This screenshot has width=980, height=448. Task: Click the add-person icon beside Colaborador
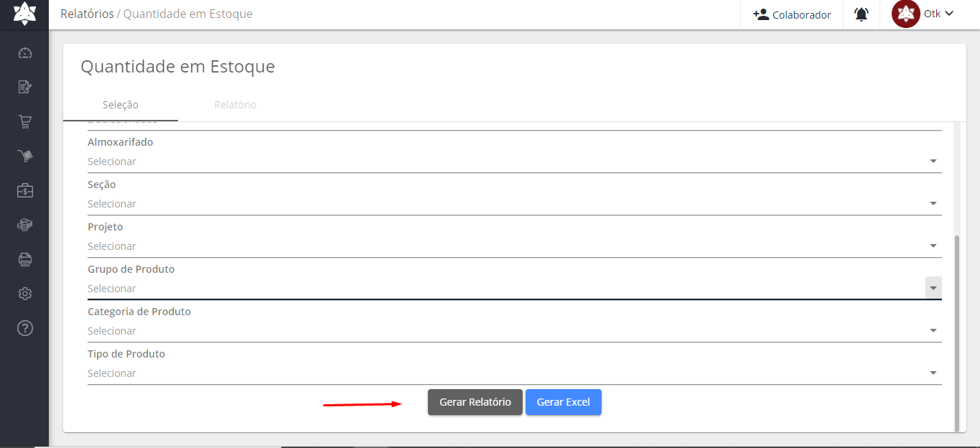coord(760,14)
